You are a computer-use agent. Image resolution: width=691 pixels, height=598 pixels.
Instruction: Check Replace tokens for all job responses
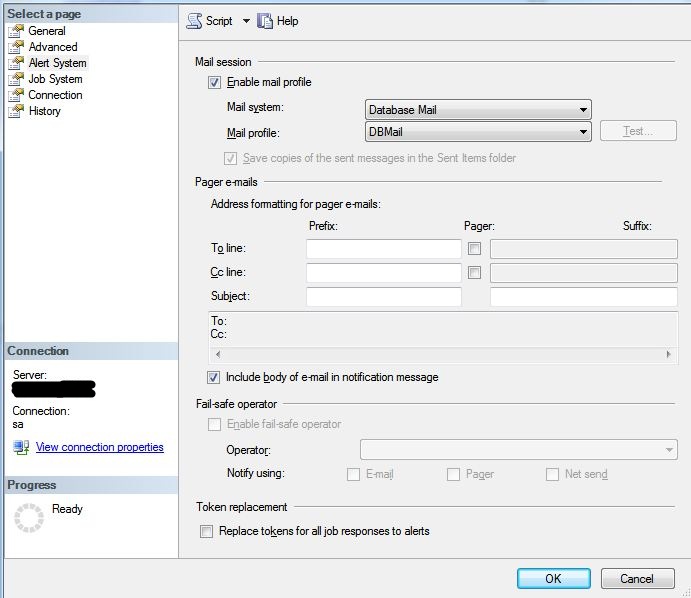click(x=206, y=531)
